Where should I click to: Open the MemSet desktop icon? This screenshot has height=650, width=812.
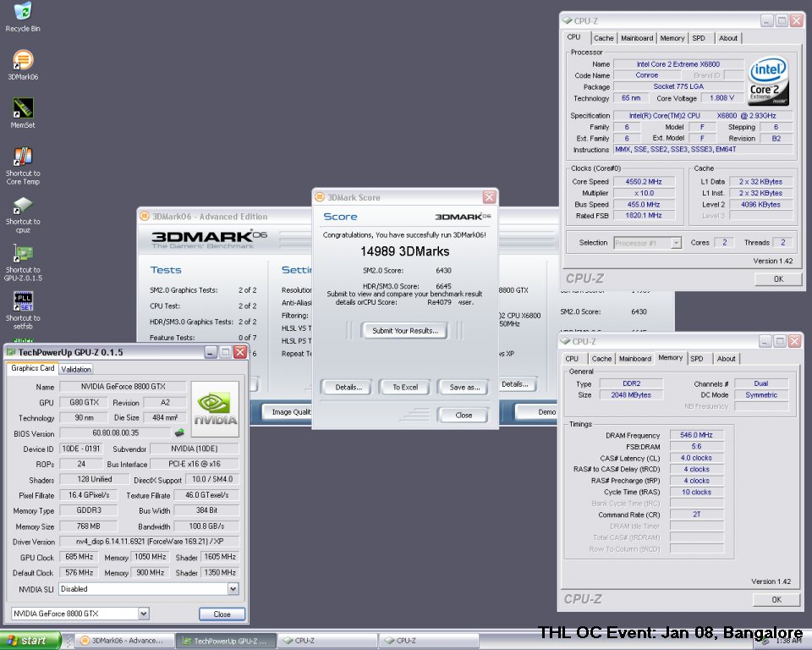pos(23,109)
